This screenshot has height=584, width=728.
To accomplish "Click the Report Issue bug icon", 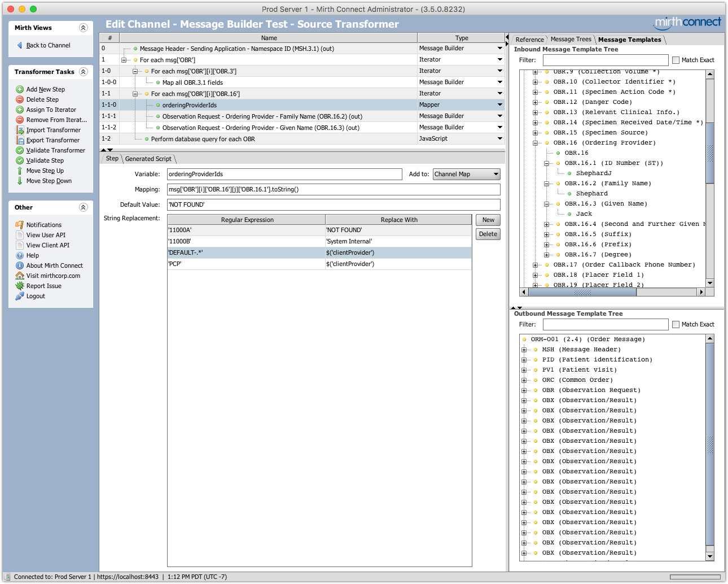I will pos(20,286).
